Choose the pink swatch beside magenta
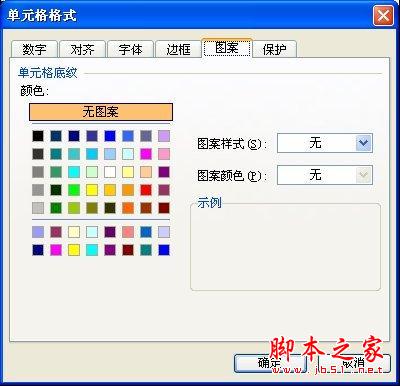The height and width of the screenshot is (386, 400). click(164, 154)
